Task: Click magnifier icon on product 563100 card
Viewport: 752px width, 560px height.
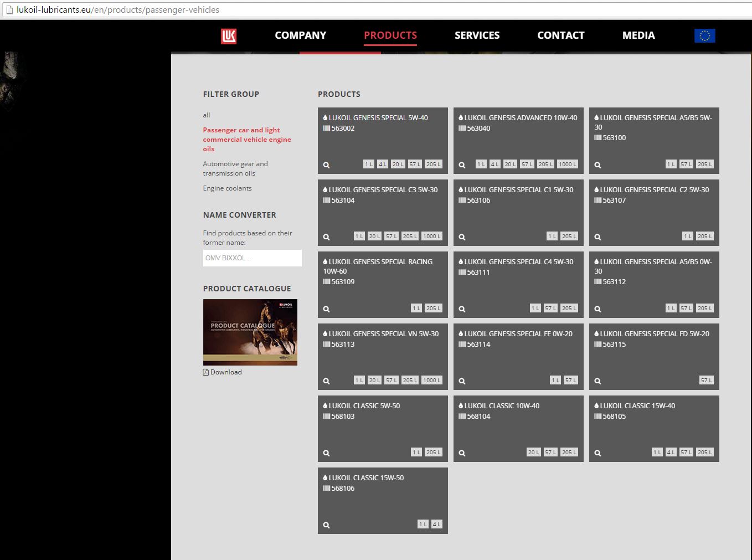Action: tap(598, 165)
